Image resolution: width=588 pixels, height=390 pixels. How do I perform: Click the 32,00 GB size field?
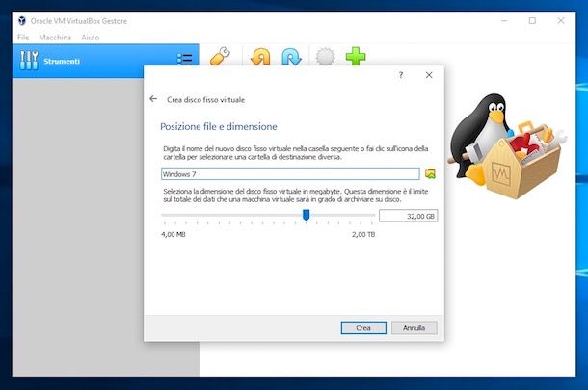coord(408,216)
